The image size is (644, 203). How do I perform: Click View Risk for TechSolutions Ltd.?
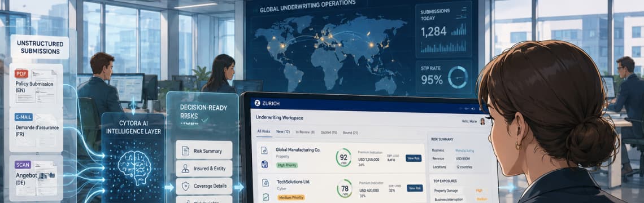[415, 188]
